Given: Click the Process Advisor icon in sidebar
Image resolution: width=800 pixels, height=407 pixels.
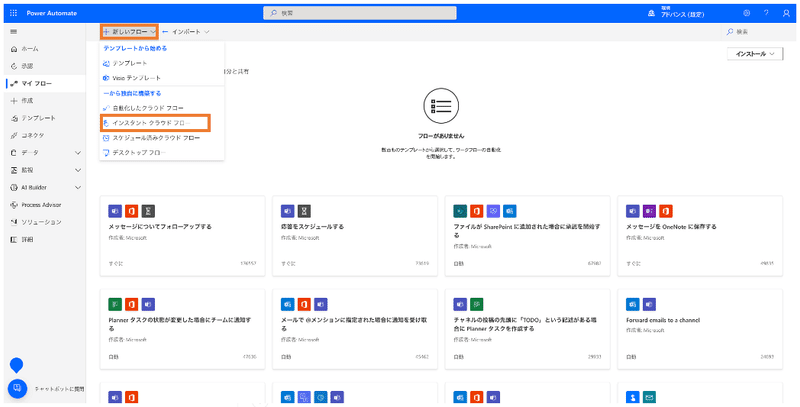Looking at the screenshot, I should (14, 205).
